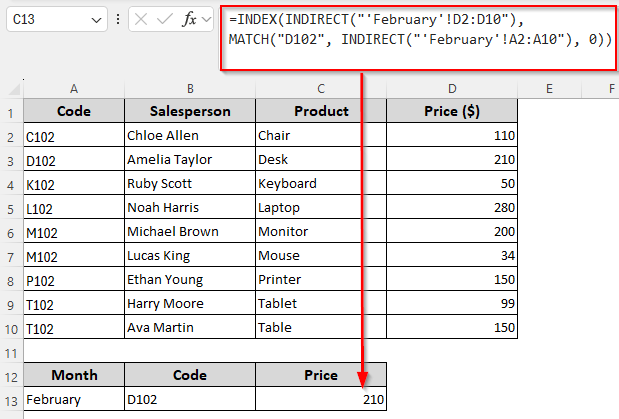Select row 5 header
The width and height of the screenshot is (619, 419).
tap(11, 207)
